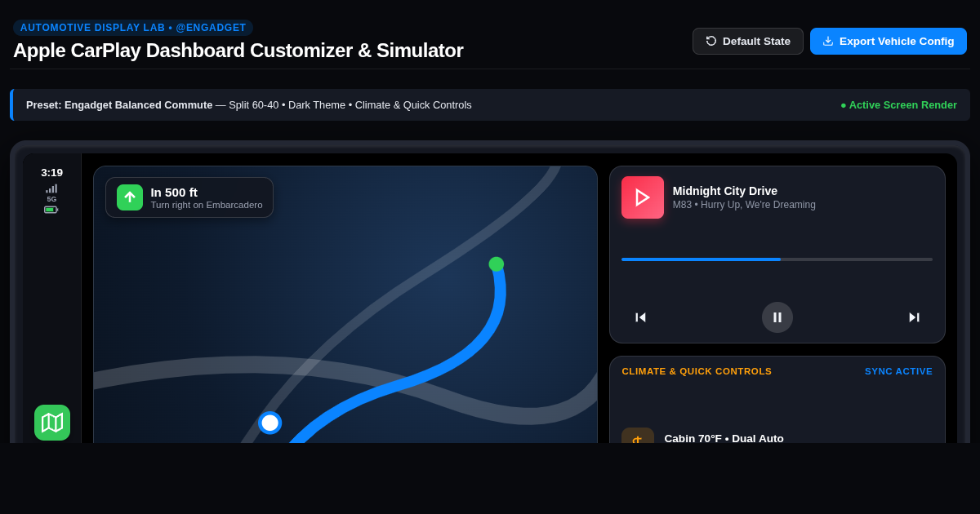Select the green destination point on map
980x514 pixels.
point(497,264)
